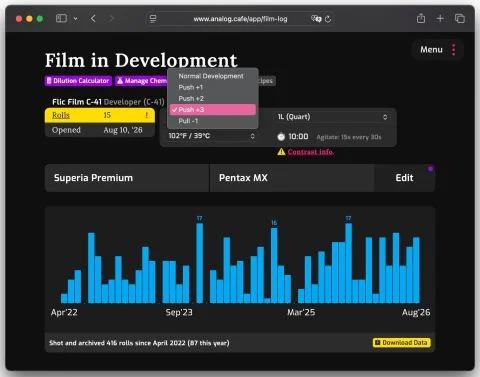The height and width of the screenshot is (377, 480).
Task: Click the Edit button for the roll
Action: [404, 178]
